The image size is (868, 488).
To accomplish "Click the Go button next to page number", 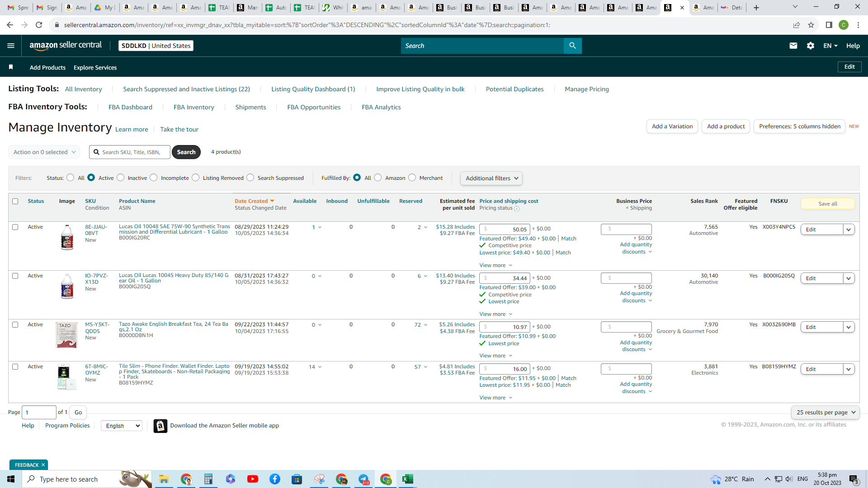I will click(x=78, y=413).
